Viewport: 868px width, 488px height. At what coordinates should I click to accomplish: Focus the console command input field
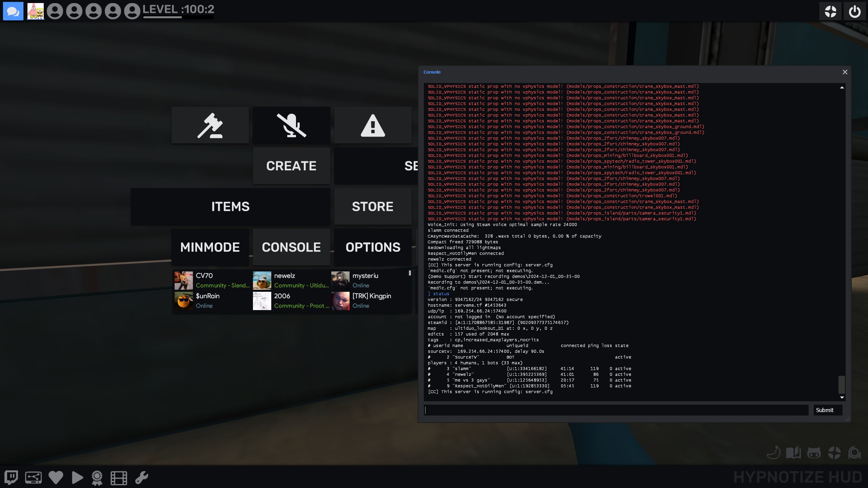[x=616, y=410]
